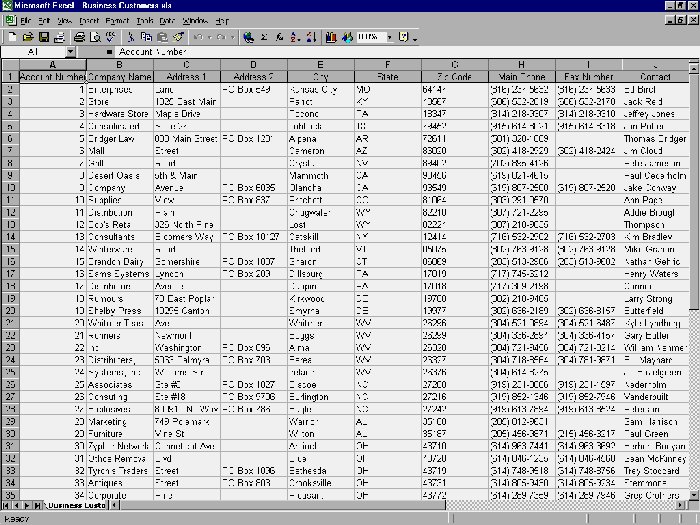Open Print Preview from the toolbar
Screen dimensions: 700x525
click(95, 37)
